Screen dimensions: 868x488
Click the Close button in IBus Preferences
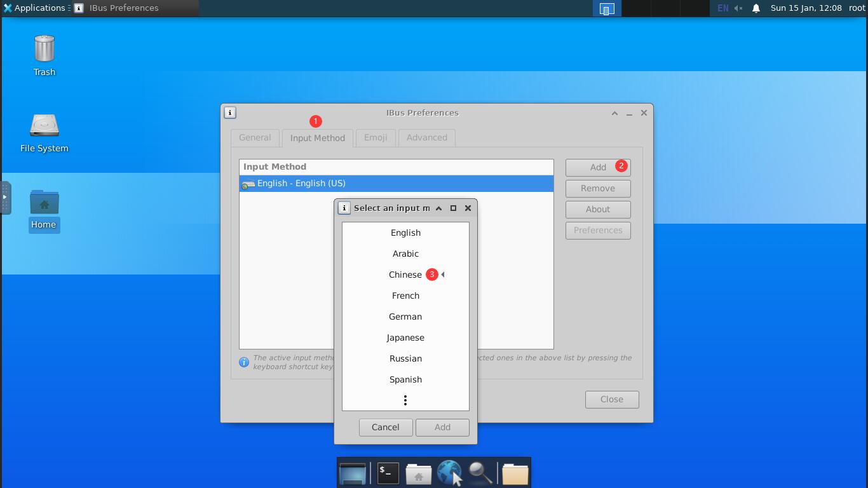pos(612,399)
